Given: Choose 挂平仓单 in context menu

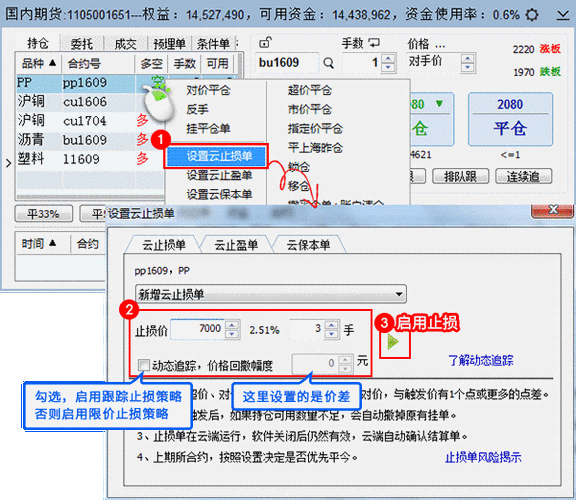Looking at the screenshot, I should [x=208, y=129].
